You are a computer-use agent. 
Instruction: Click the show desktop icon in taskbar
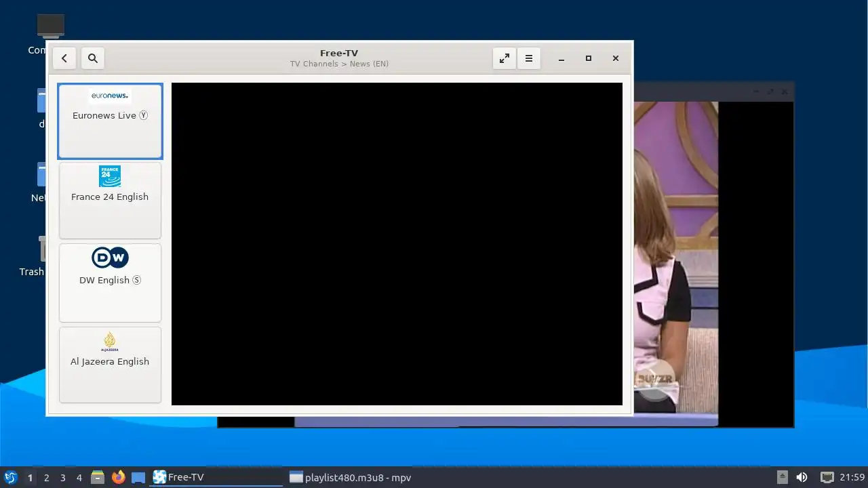pyautogui.click(x=138, y=477)
